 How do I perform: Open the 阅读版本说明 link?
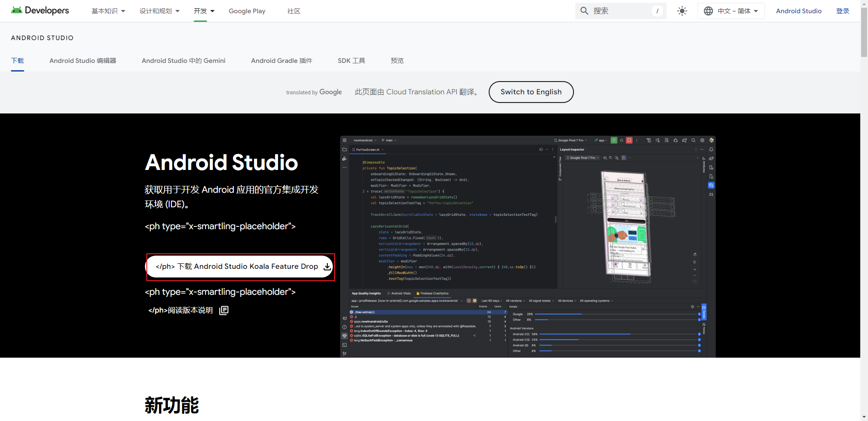(x=181, y=310)
